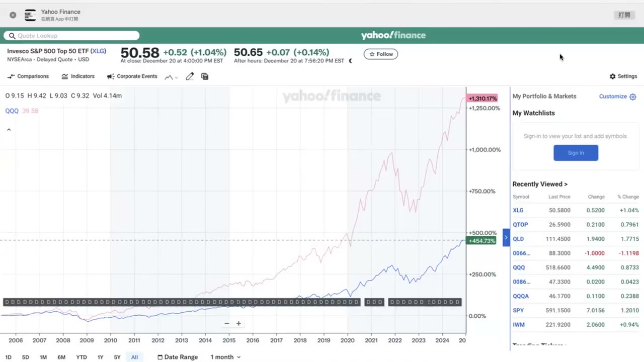Click the magnifier icon in Quote Lookup
The image size is (644, 362).
pos(12,36)
